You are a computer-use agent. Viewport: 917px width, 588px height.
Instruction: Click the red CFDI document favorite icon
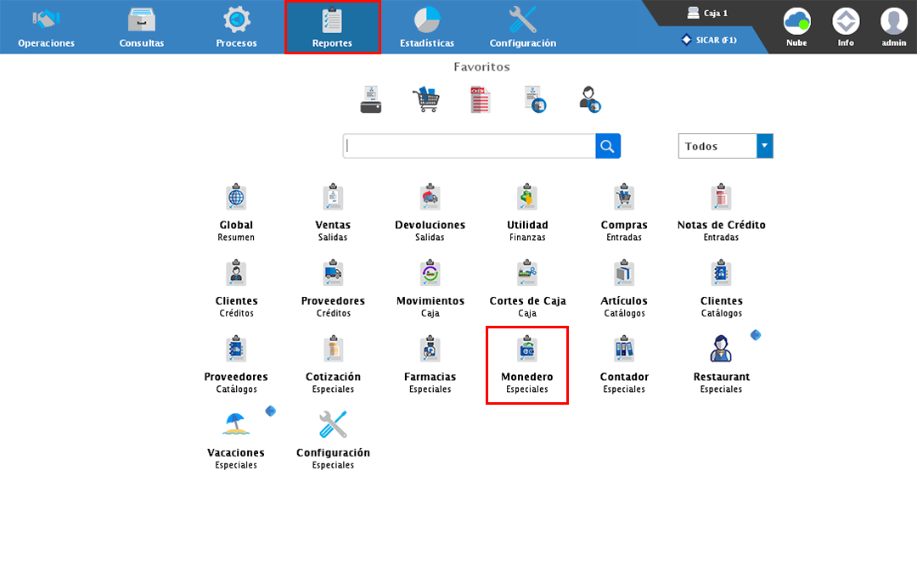tap(481, 99)
